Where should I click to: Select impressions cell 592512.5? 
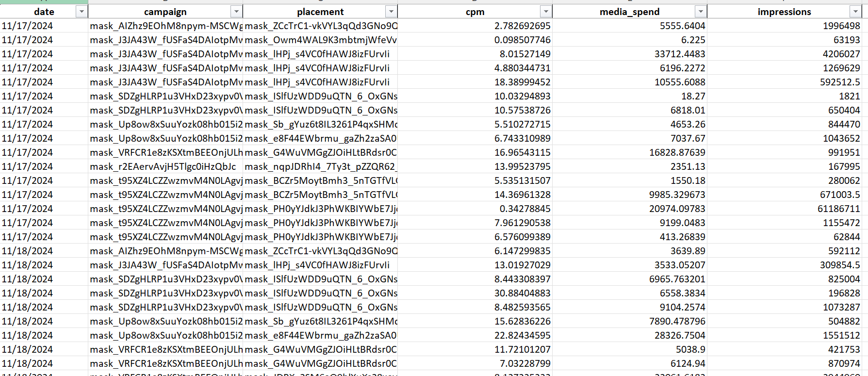pos(785,82)
